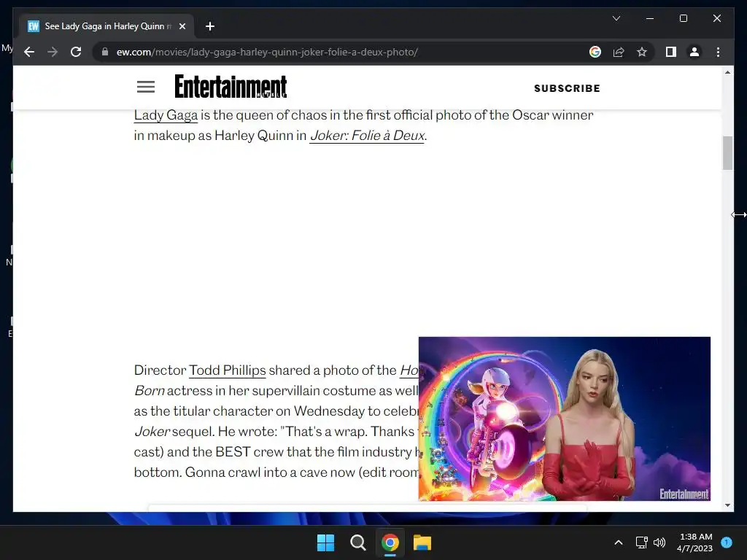The height and width of the screenshot is (560, 747).
Task: Click the page scrollbar down arrow
Action: (x=727, y=505)
